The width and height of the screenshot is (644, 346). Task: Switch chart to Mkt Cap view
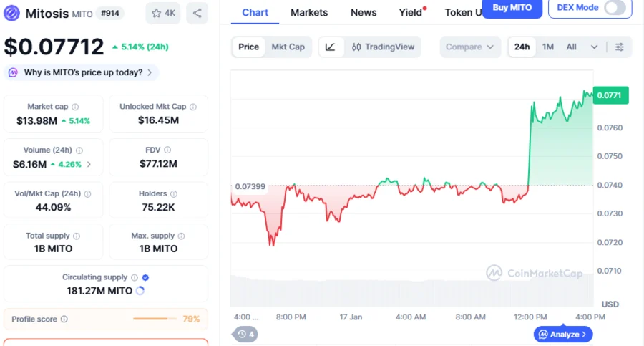[x=288, y=47]
